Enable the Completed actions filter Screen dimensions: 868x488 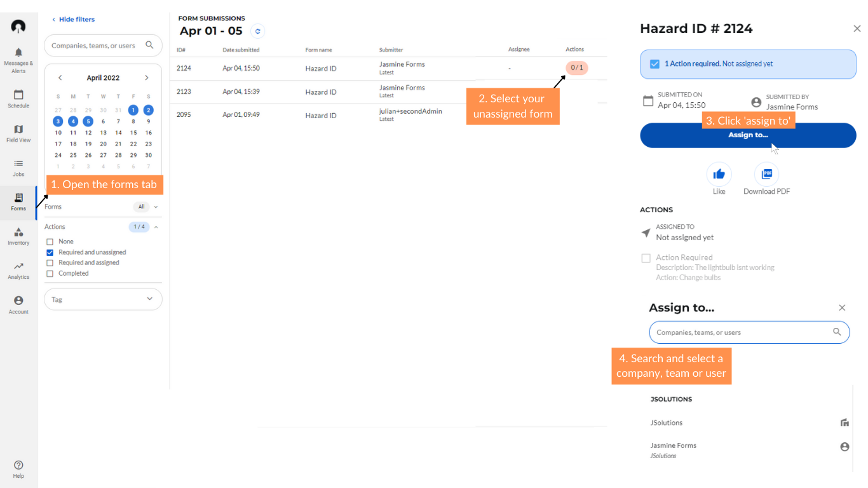click(x=50, y=273)
